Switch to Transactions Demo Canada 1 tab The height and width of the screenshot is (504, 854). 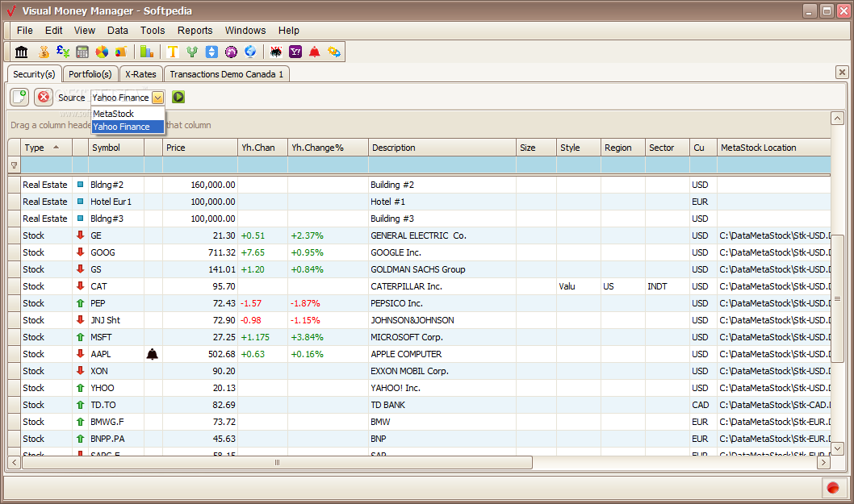coord(227,74)
